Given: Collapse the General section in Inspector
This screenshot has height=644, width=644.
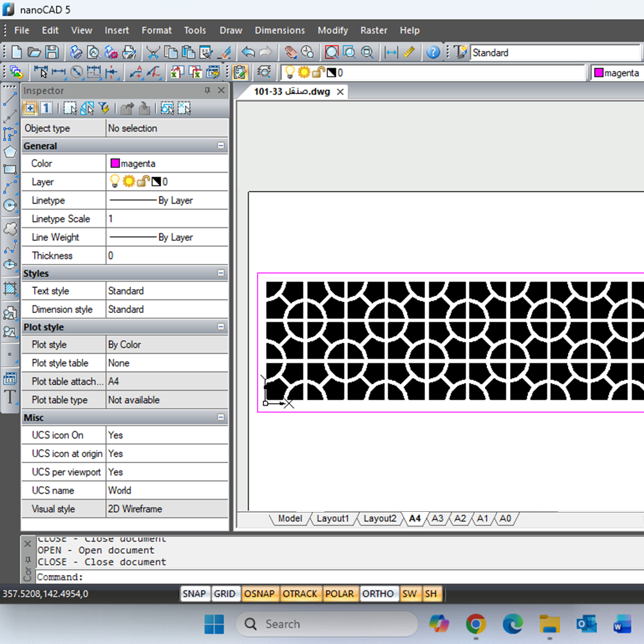Looking at the screenshot, I should [221, 146].
